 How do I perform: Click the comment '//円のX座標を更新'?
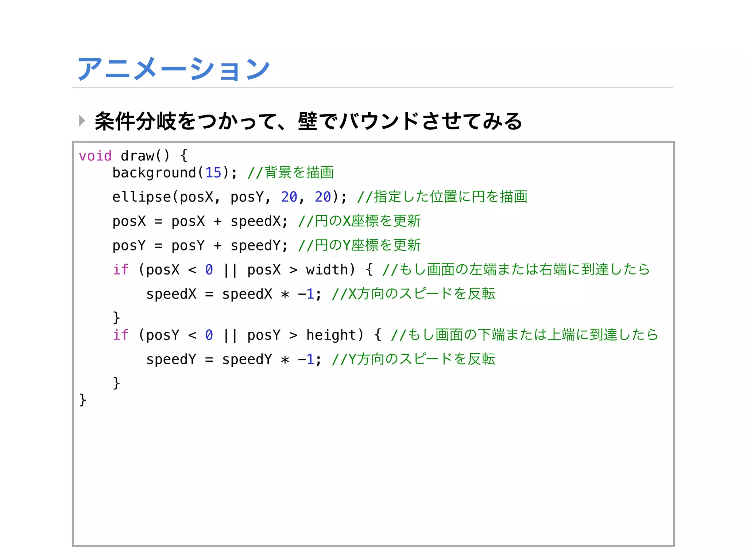coord(360,221)
